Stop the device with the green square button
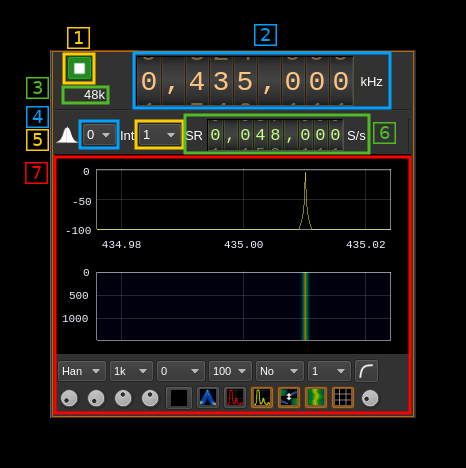 coord(79,68)
